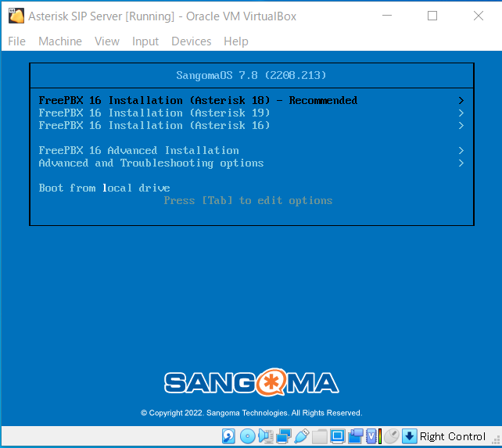The height and width of the screenshot is (448, 502).
Task: Click the mouse integration status icon
Action: tap(392, 436)
